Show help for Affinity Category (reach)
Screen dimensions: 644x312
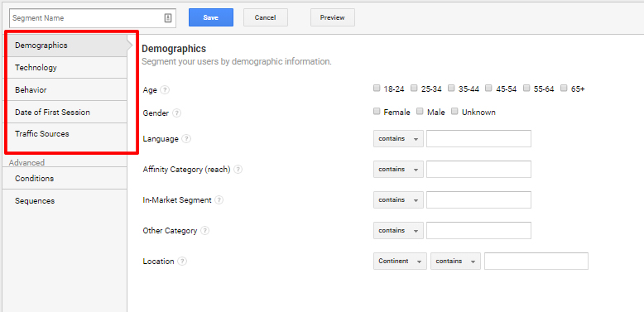pos(238,169)
